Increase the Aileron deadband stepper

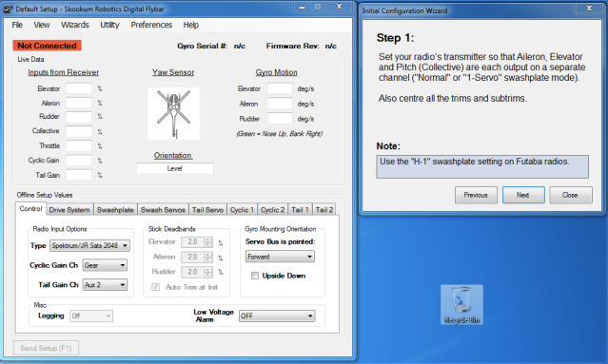coord(208,254)
